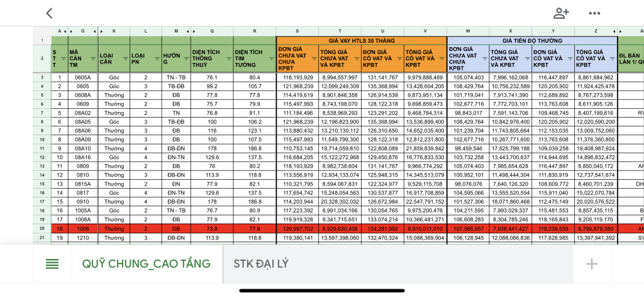
Task: Select cell with value 107,566,957
Action: pos(468,229)
